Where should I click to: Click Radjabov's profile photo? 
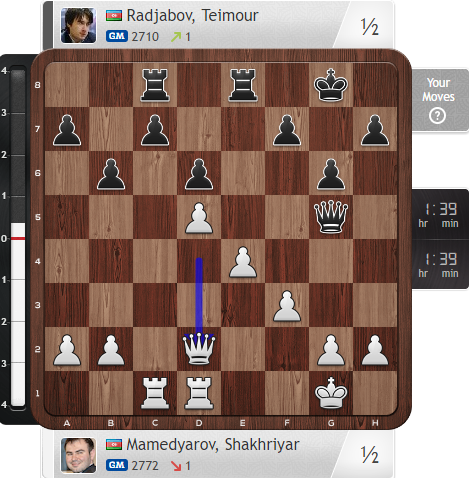click(x=78, y=25)
